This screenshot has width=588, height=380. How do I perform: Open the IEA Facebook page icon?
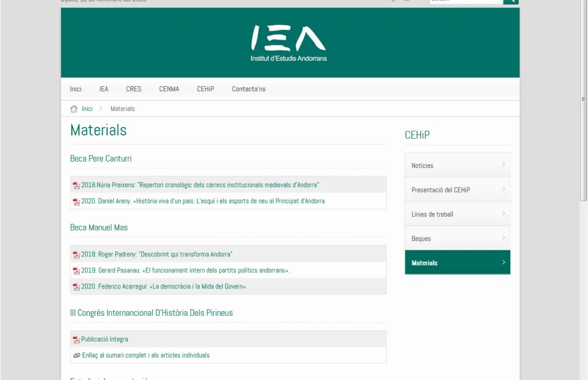tap(393, 2)
